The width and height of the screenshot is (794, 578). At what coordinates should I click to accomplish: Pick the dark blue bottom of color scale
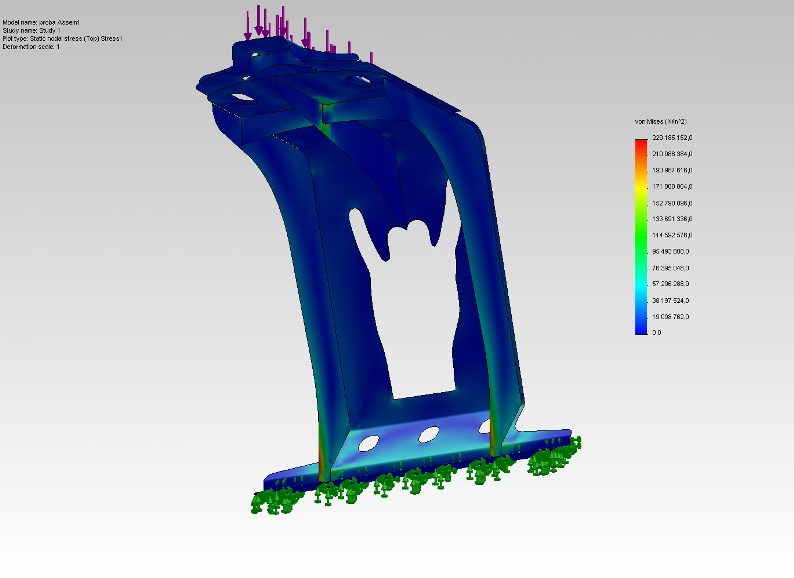pyautogui.click(x=640, y=325)
